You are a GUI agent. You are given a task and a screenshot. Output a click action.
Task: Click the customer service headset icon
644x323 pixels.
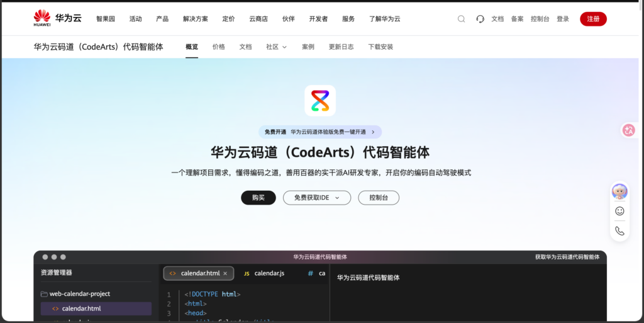coord(480,19)
